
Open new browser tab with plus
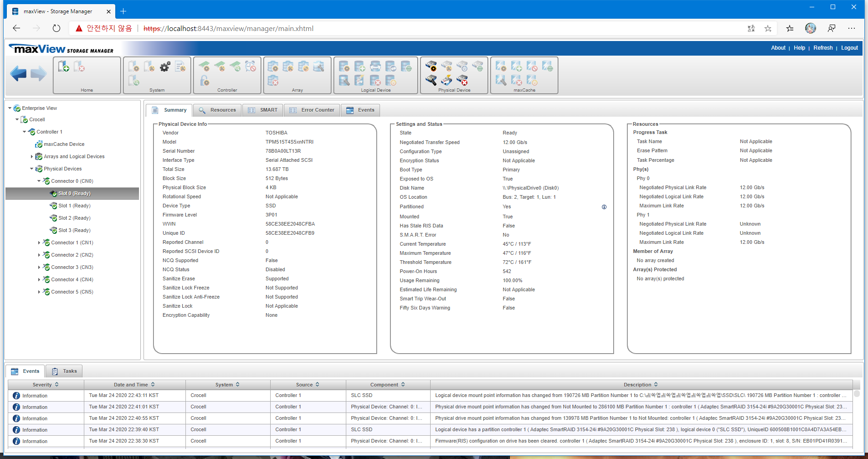point(123,11)
